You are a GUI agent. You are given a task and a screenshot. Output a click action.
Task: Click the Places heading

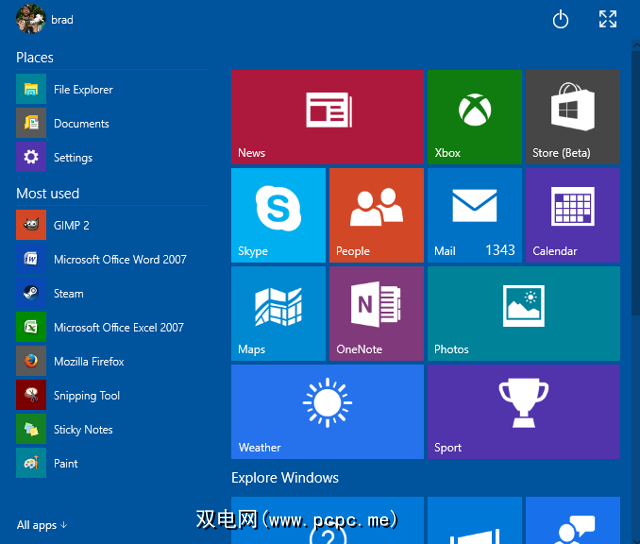(x=35, y=58)
